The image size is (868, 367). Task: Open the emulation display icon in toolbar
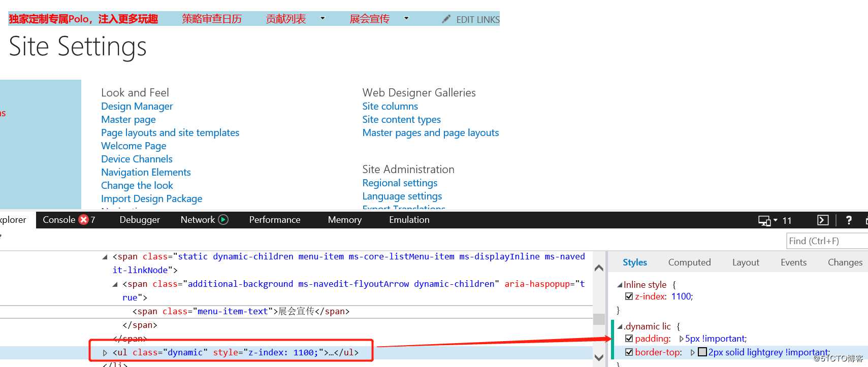tap(764, 220)
